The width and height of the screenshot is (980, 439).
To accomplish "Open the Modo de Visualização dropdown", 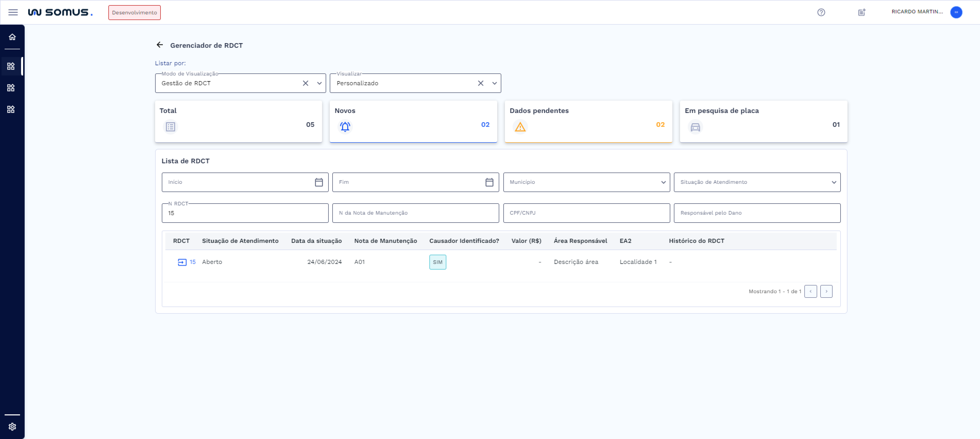I will (x=319, y=83).
